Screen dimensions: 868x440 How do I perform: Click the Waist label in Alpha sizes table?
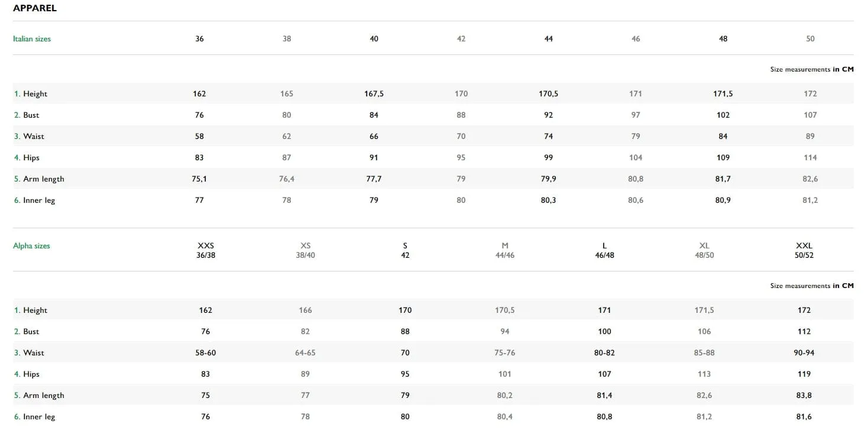point(29,352)
